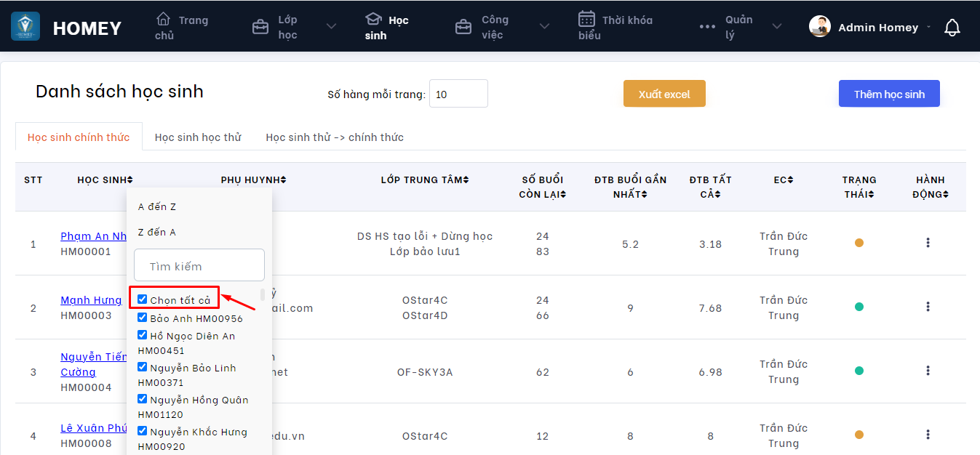
Task: Expand the Công việc navigation dropdown
Action: tap(544, 27)
